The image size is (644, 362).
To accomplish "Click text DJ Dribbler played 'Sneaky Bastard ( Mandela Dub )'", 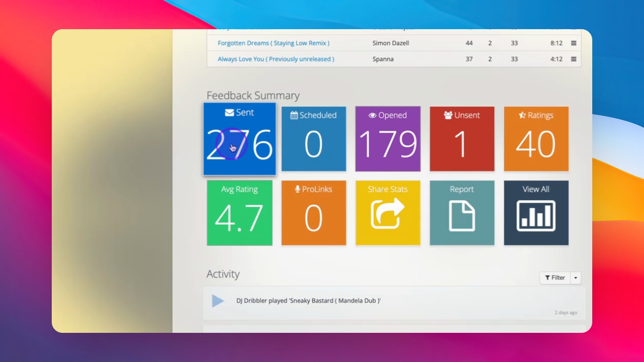I will point(308,301).
